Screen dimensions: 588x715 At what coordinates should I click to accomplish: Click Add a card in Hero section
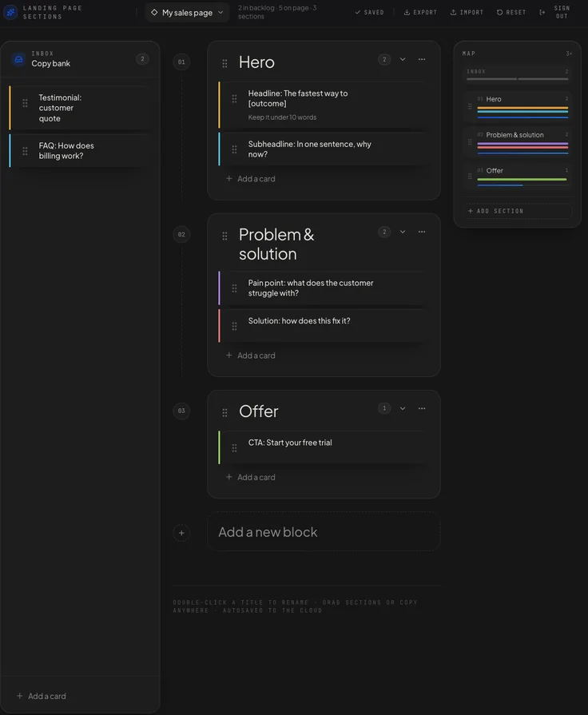pyautogui.click(x=250, y=179)
